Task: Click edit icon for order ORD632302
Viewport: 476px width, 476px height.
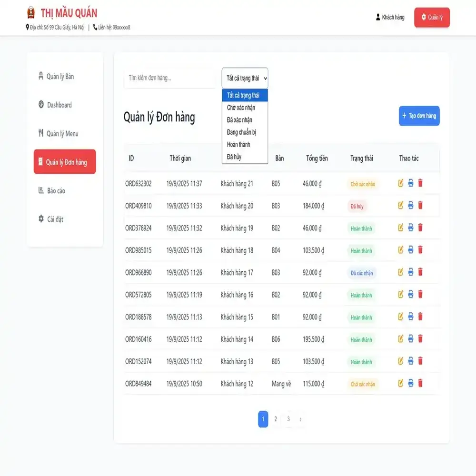Action: [x=401, y=183]
